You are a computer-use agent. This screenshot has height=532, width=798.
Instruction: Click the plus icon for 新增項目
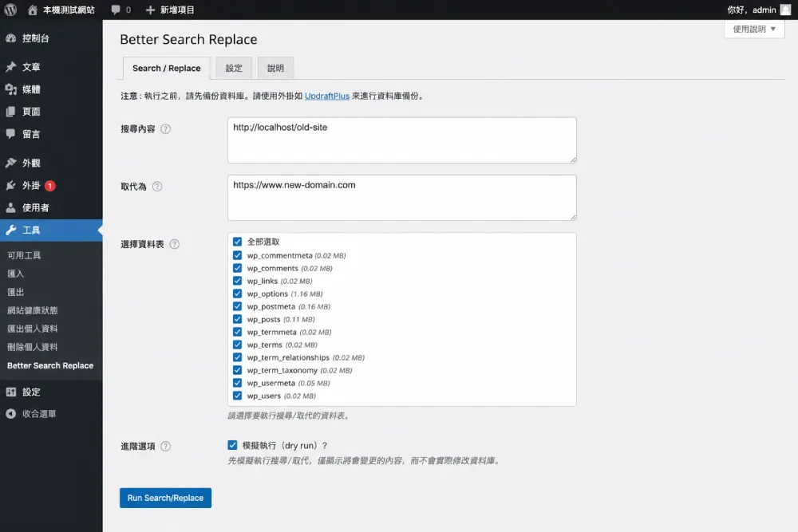click(x=150, y=10)
